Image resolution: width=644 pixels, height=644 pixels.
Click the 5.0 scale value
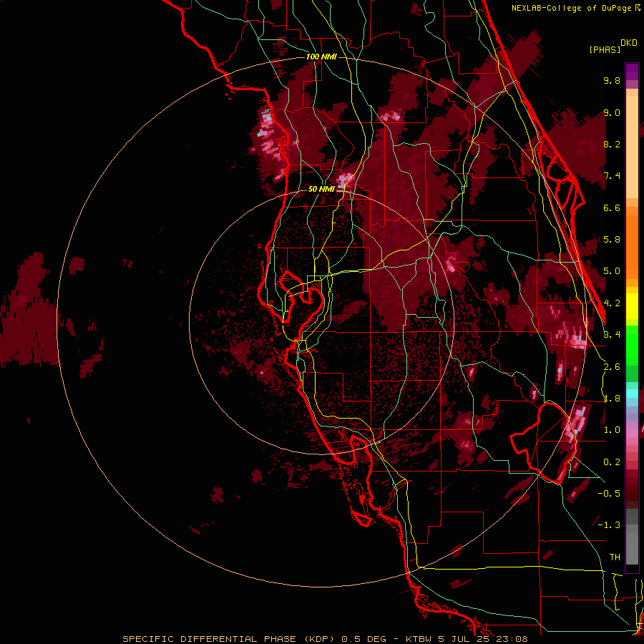point(612,271)
